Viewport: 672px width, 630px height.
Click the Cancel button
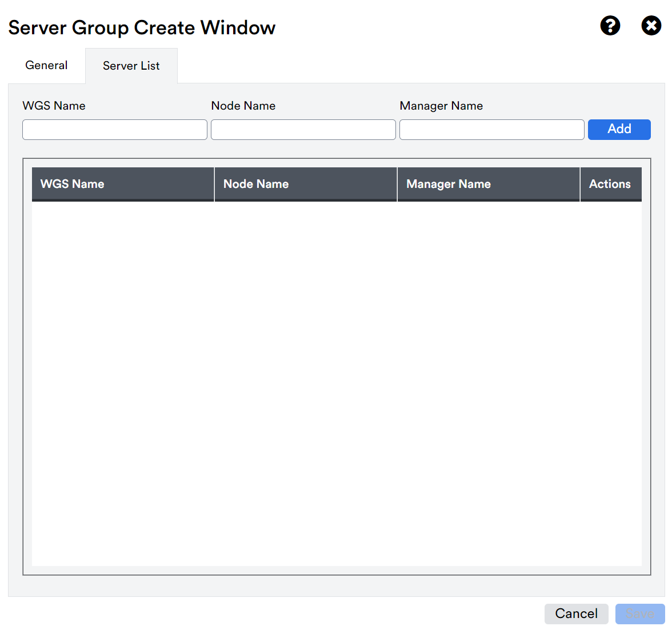[x=576, y=613]
